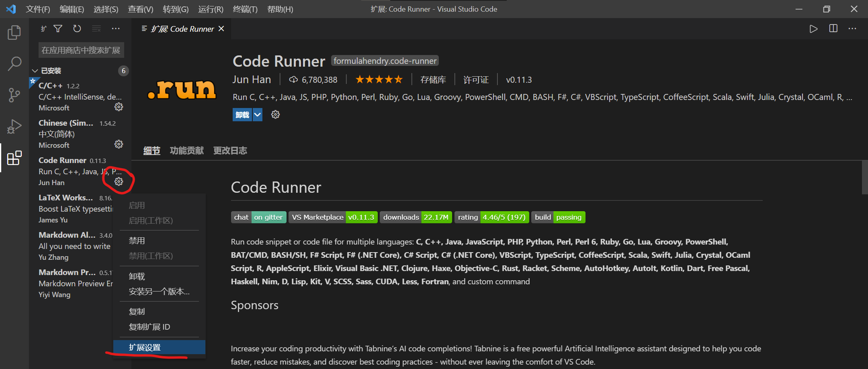Select 禁用 in the context menu

point(160,241)
